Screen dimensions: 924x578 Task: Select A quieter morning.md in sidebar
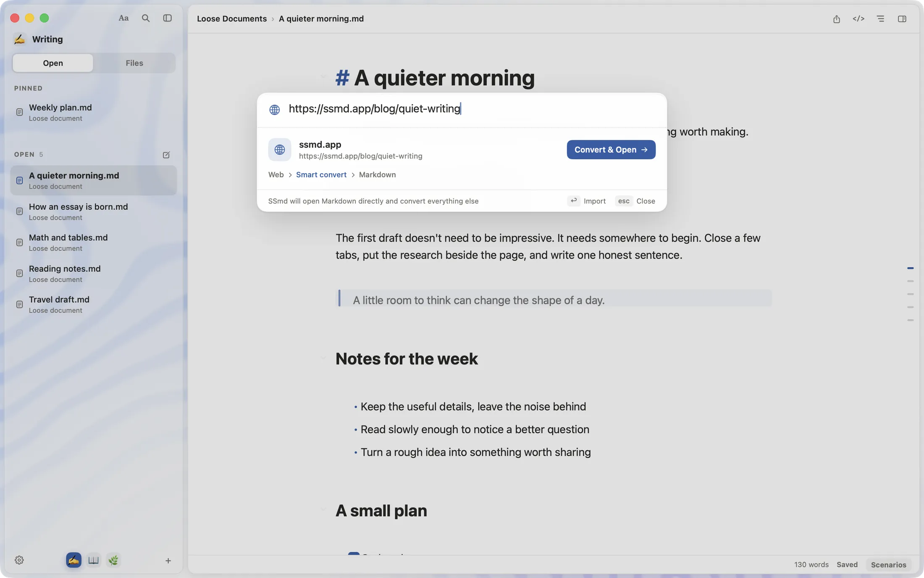click(93, 180)
